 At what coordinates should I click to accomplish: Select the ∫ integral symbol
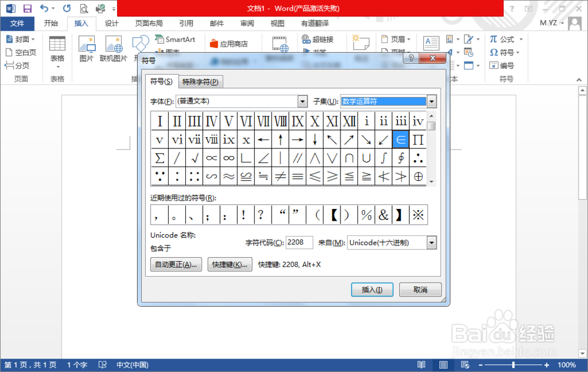[x=383, y=158]
